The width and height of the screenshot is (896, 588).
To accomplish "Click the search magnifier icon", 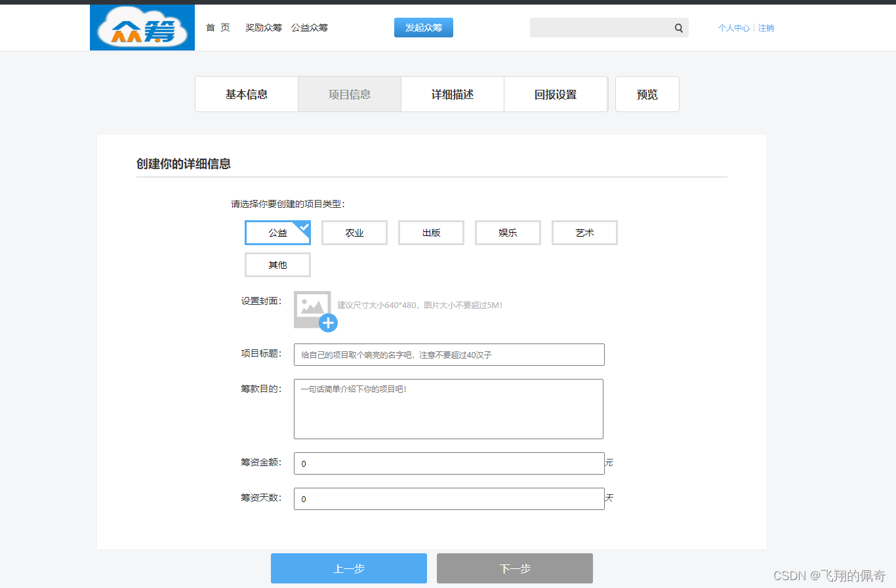I will (679, 28).
